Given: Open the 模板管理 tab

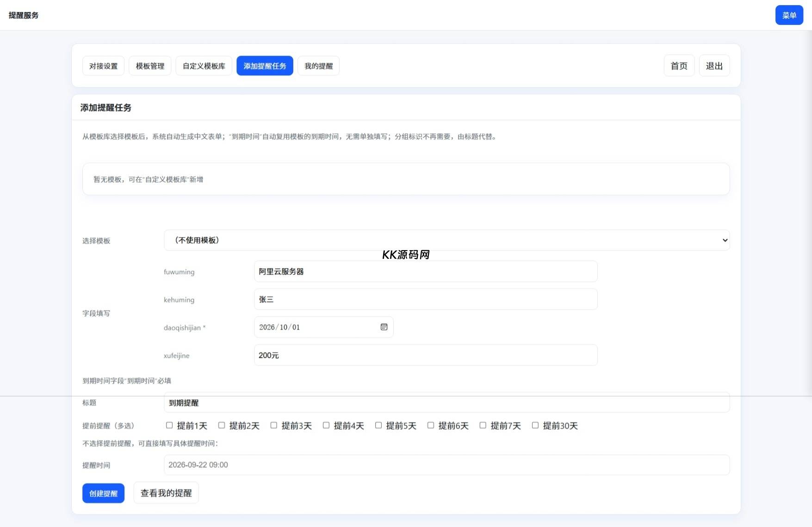Looking at the screenshot, I should [150, 66].
